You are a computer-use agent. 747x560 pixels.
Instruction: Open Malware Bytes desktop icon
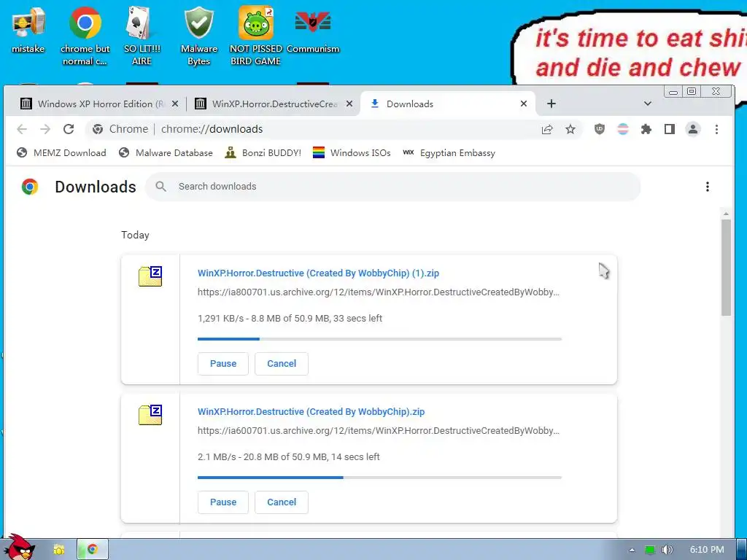click(x=198, y=36)
